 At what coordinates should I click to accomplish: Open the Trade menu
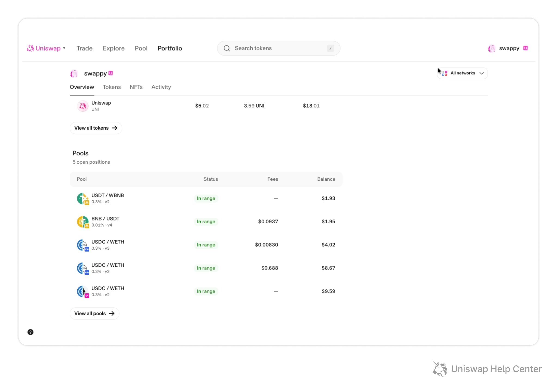84,48
